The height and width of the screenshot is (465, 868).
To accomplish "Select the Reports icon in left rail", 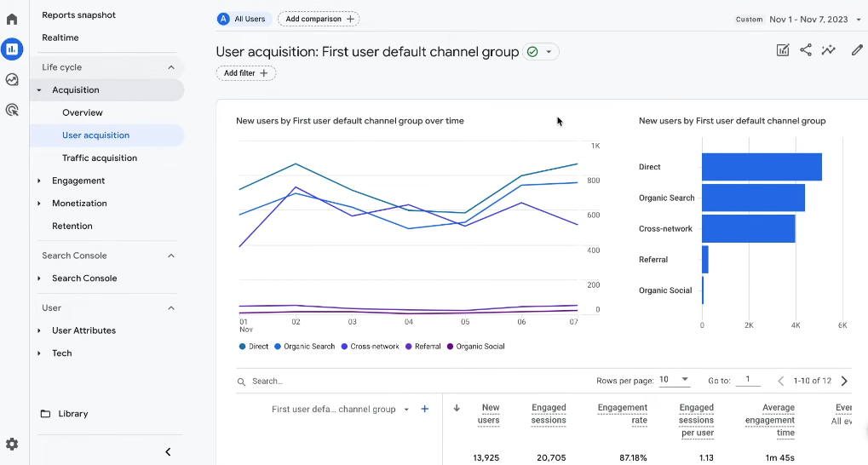I will click(12, 49).
